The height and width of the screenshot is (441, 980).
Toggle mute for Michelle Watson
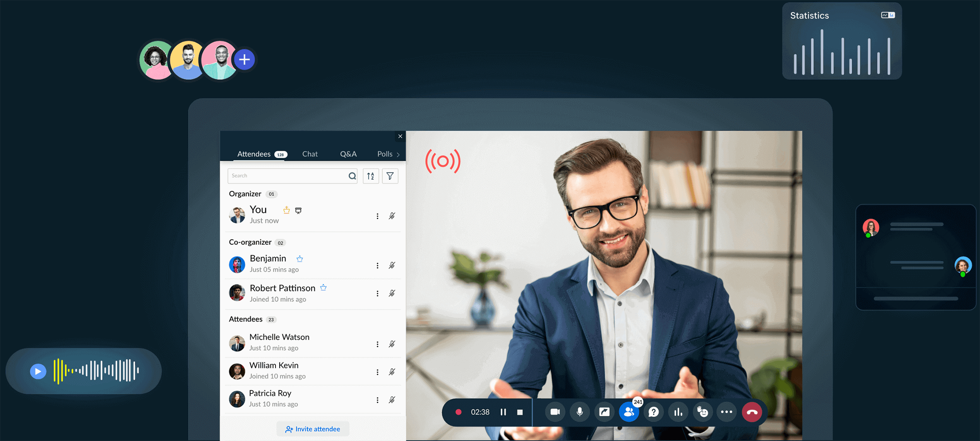pos(392,344)
